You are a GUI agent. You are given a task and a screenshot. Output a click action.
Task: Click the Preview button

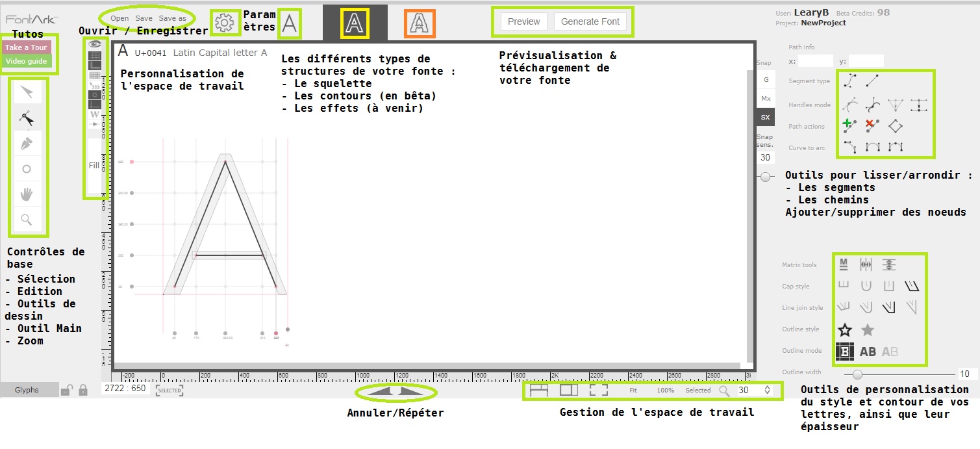click(x=524, y=21)
